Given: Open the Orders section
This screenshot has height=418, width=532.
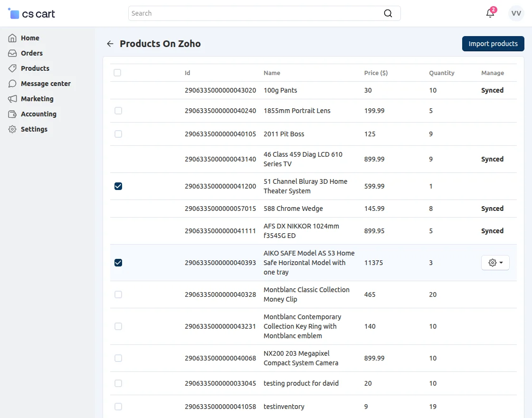Looking at the screenshot, I should click(x=31, y=53).
